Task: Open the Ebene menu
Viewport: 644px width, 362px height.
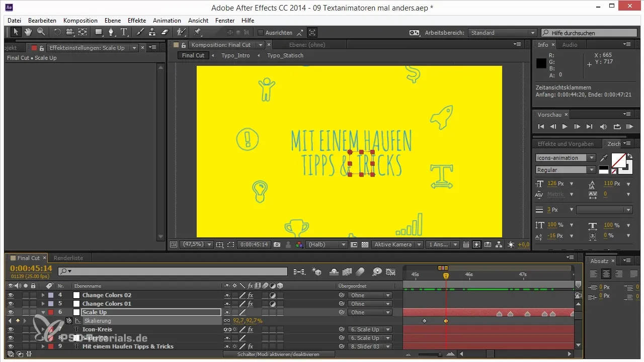Action: click(x=112, y=21)
